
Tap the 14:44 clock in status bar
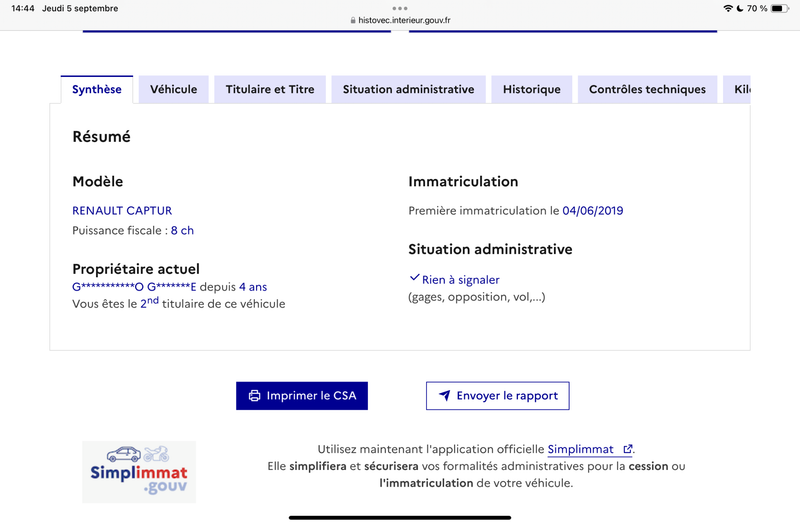23,8
